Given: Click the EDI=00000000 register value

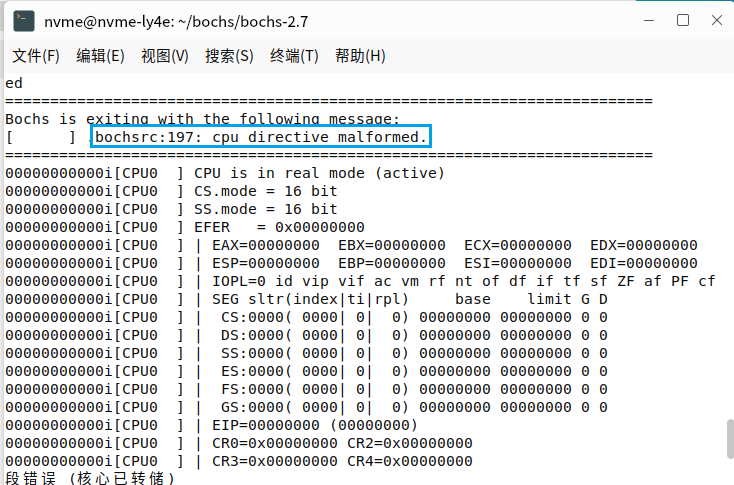Looking at the screenshot, I should point(643,263).
